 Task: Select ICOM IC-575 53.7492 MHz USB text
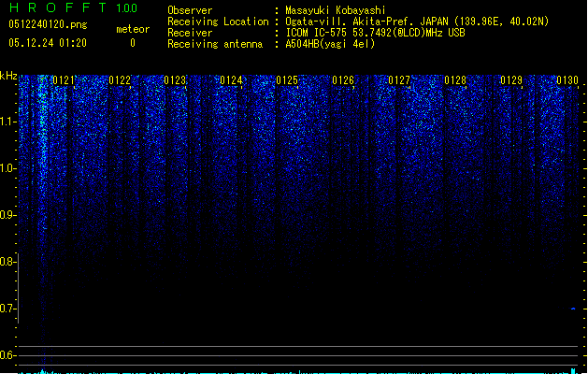[376, 33]
